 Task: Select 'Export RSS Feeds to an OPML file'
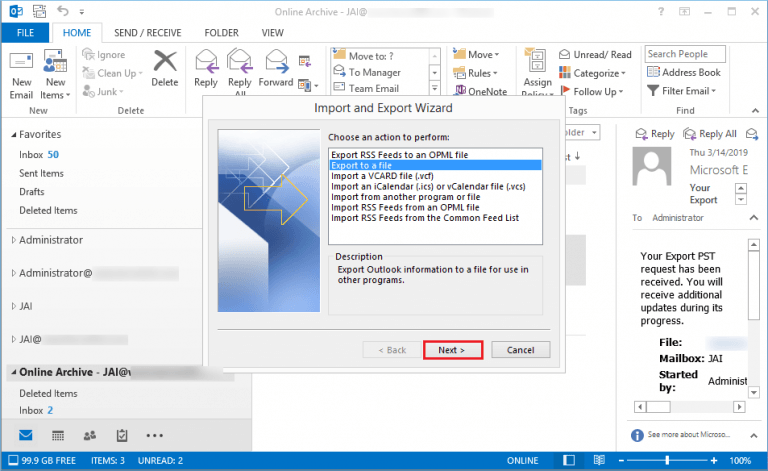435,155
